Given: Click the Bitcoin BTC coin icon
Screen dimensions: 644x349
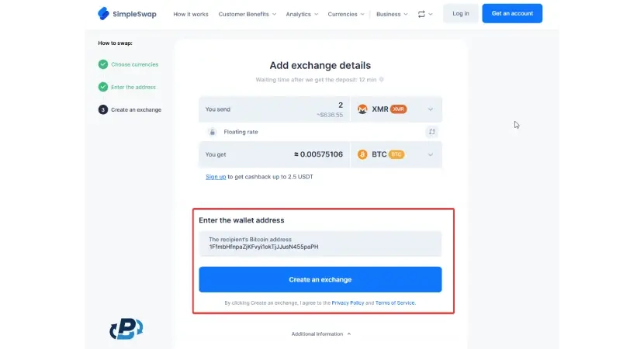Looking at the screenshot, I should 362,154.
